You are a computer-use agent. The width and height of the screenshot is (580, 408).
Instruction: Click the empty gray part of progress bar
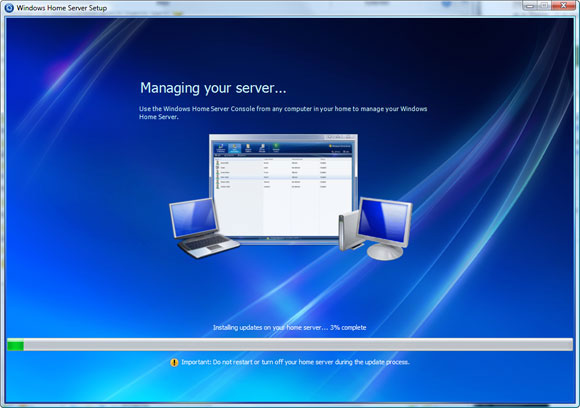(298, 346)
